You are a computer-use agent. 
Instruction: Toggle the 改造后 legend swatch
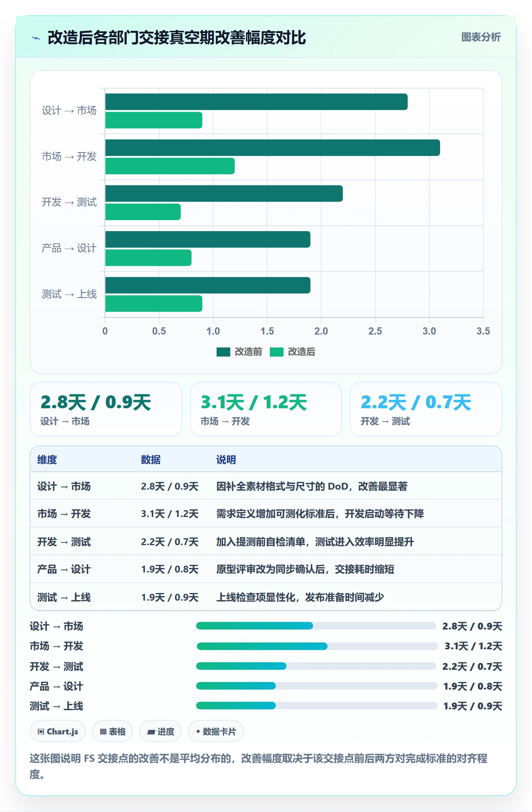pyautogui.click(x=277, y=352)
